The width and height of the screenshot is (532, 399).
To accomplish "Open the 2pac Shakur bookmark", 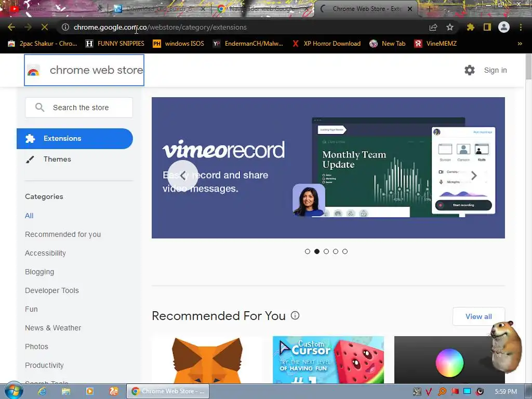I will [43, 44].
